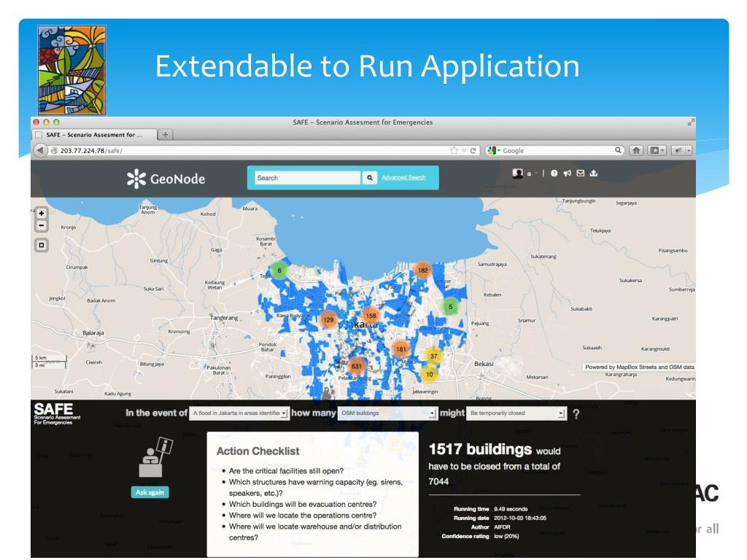
Task: Open the Advanced Search link
Action: [x=403, y=178]
